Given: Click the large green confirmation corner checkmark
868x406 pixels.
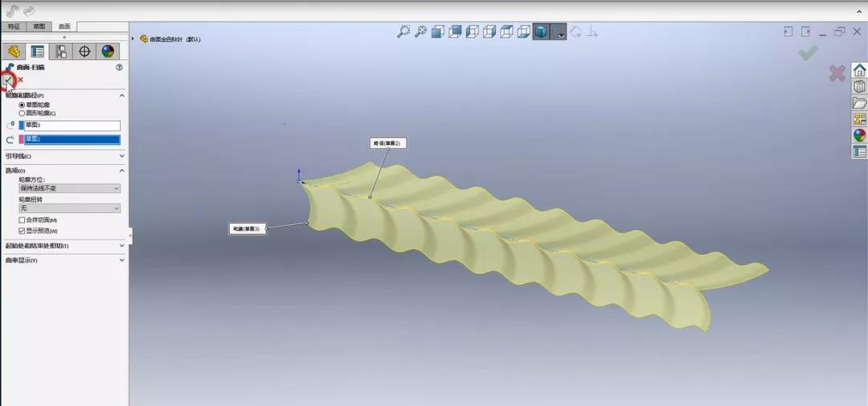Looking at the screenshot, I should (808, 53).
